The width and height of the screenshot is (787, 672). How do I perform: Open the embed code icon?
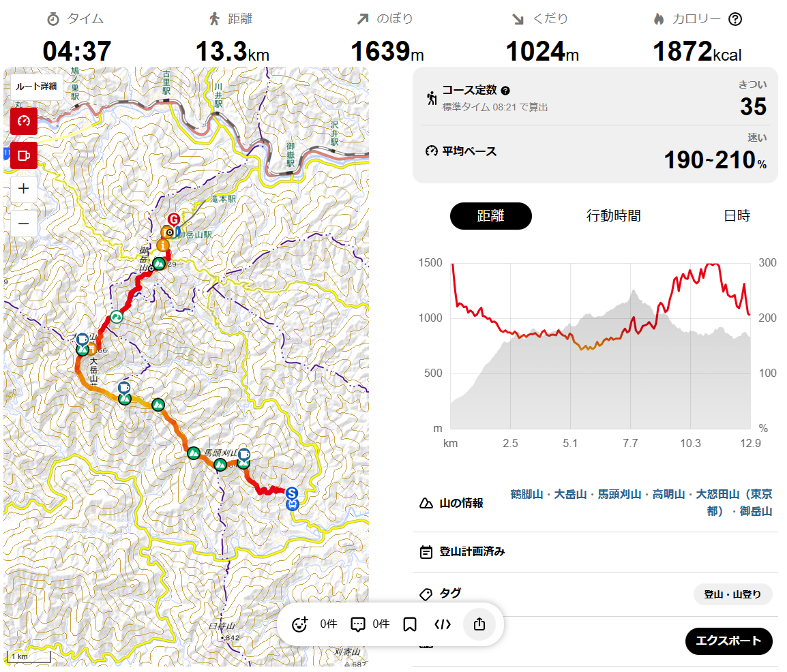click(443, 624)
